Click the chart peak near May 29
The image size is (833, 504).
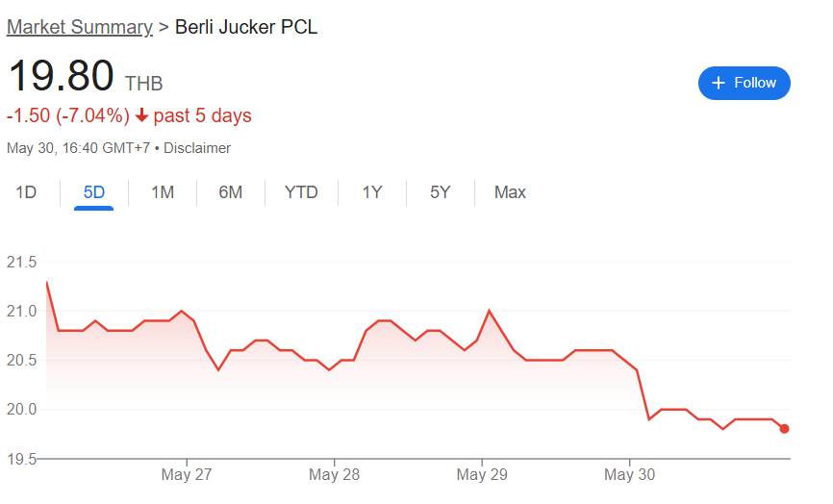(489, 311)
